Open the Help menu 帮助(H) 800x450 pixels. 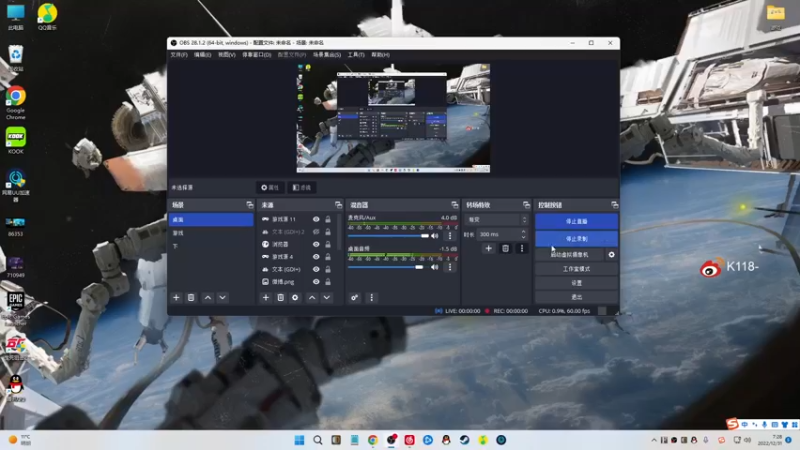pyautogui.click(x=381, y=55)
